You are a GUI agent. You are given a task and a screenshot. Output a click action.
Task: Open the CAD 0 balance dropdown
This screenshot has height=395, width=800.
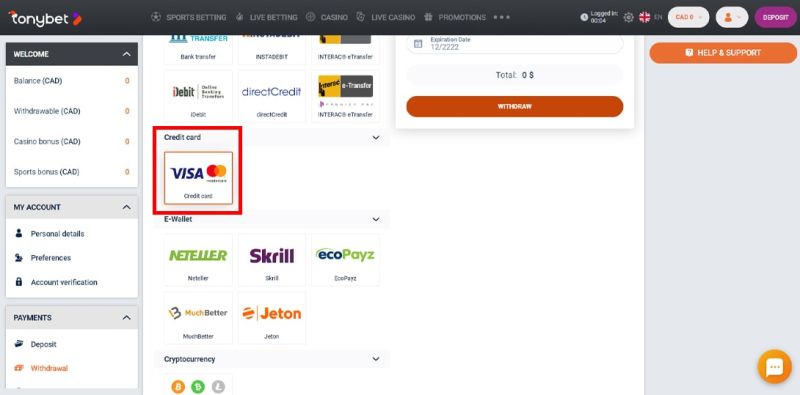[x=688, y=17]
